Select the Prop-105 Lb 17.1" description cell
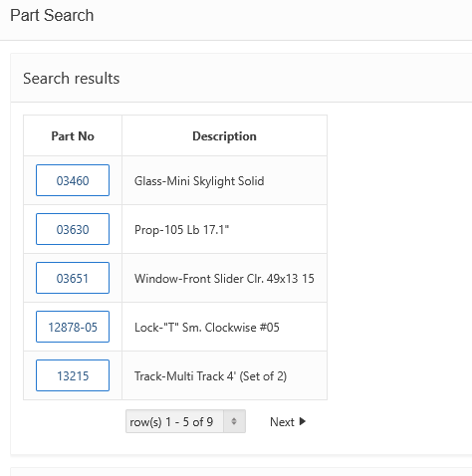This screenshot has height=476, width=472. pyautogui.click(x=224, y=229)
